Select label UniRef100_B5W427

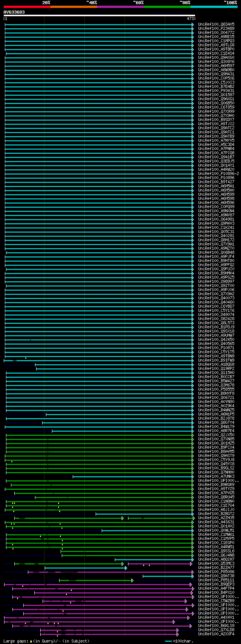coord(216,381)
